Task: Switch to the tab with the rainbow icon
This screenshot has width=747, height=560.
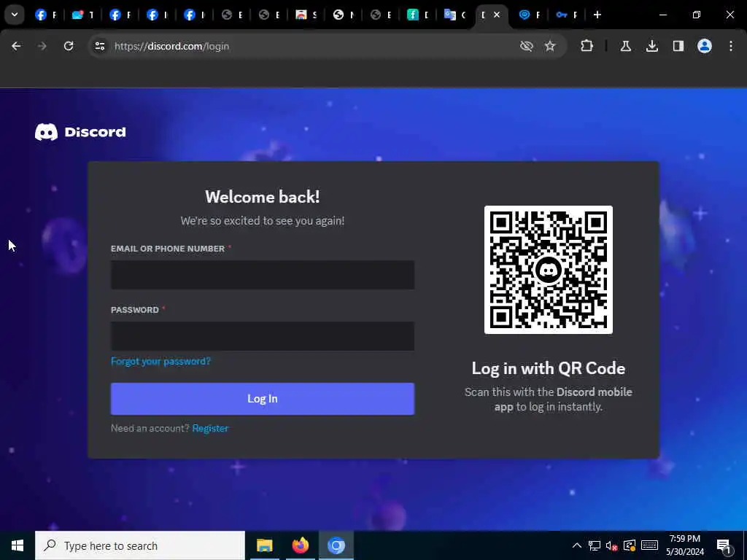Action: [x=306, y=15]
